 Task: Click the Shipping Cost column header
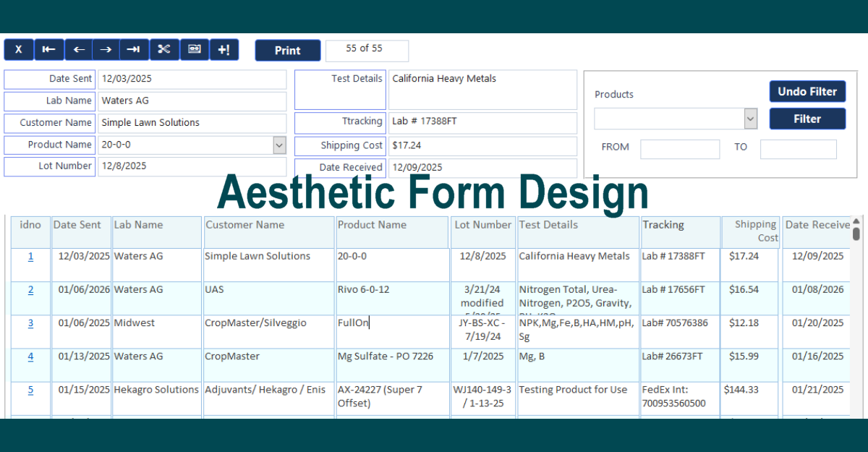pos(751,231)
